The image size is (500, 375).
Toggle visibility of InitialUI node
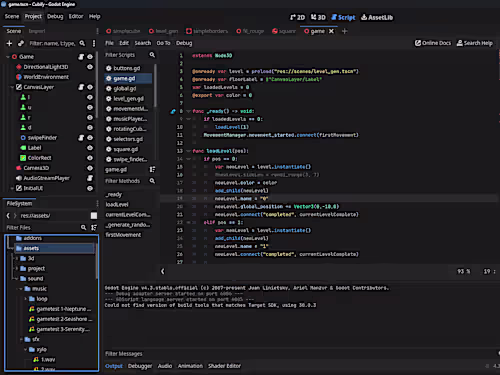90,188
